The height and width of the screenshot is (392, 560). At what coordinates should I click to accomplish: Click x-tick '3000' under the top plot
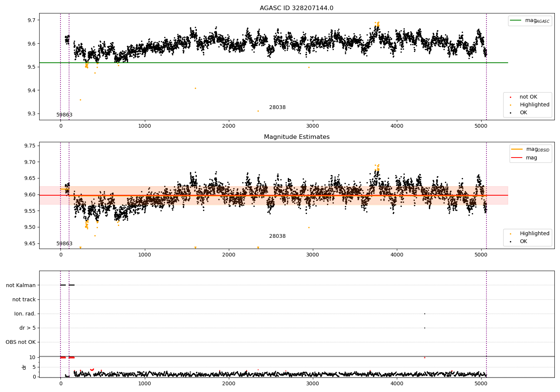pos(313,126)
